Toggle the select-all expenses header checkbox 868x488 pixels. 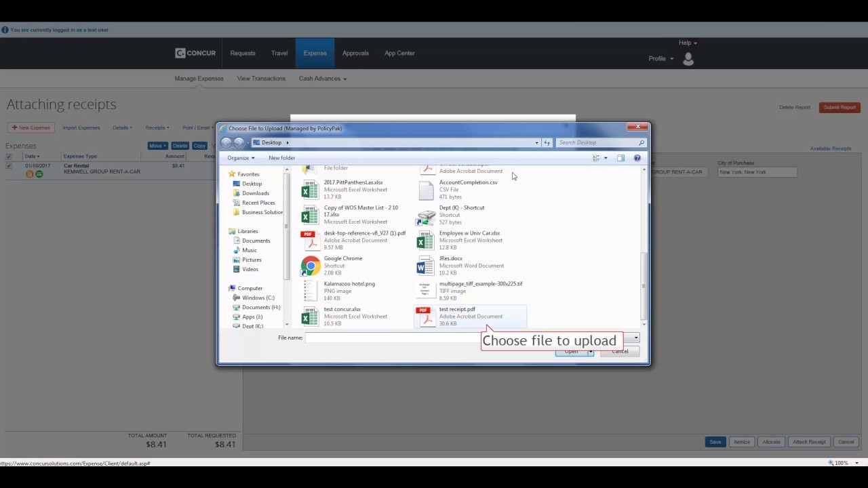pos(9,157)
